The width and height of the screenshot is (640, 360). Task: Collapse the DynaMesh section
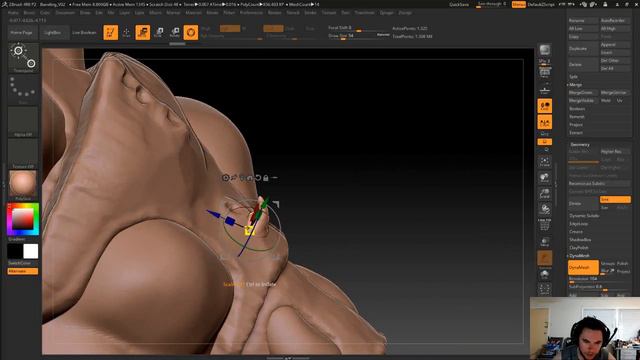[580, 256]
